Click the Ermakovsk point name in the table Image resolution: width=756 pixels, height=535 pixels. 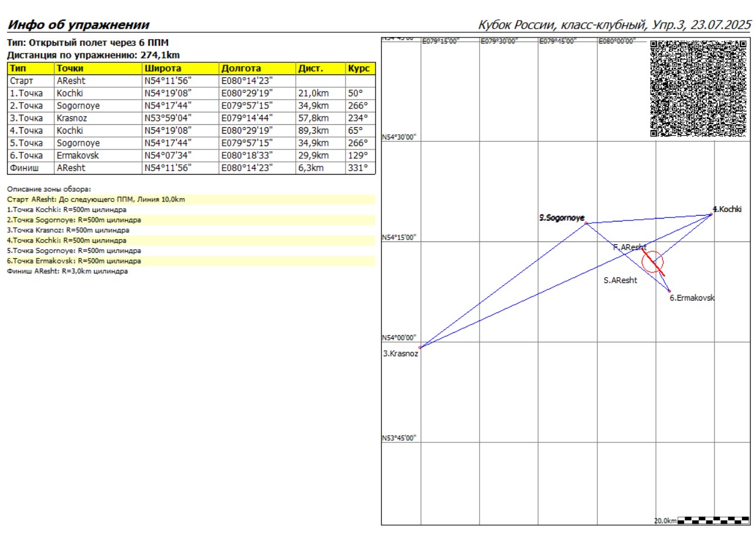pyautogui.click(x=78, y=156)
